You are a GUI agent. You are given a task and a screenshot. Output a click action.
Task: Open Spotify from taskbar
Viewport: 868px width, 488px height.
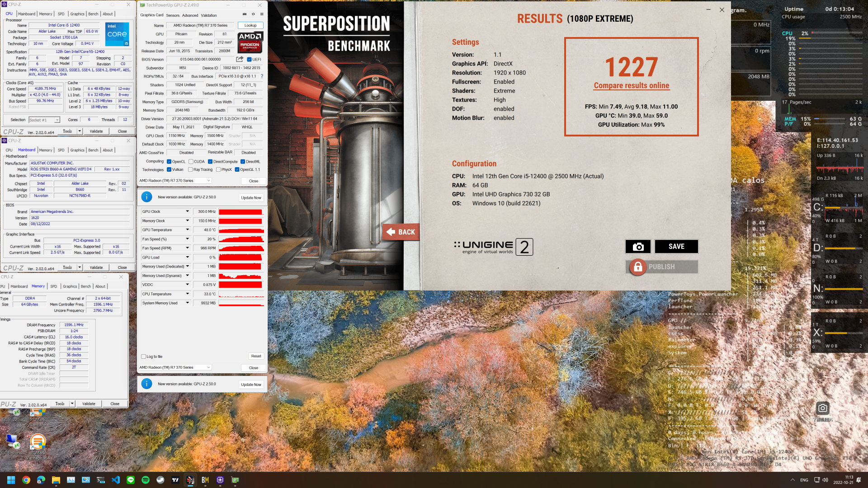pyautogui.click(x=146, y=480)
